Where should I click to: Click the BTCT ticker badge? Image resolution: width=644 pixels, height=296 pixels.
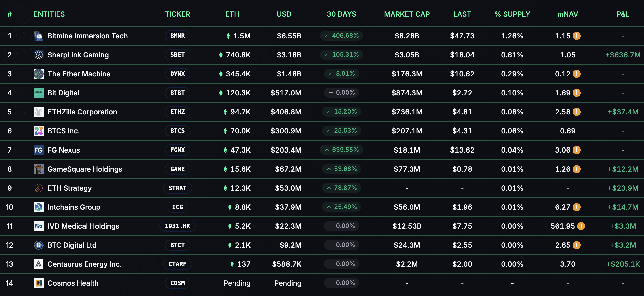(x=178, y=245)
